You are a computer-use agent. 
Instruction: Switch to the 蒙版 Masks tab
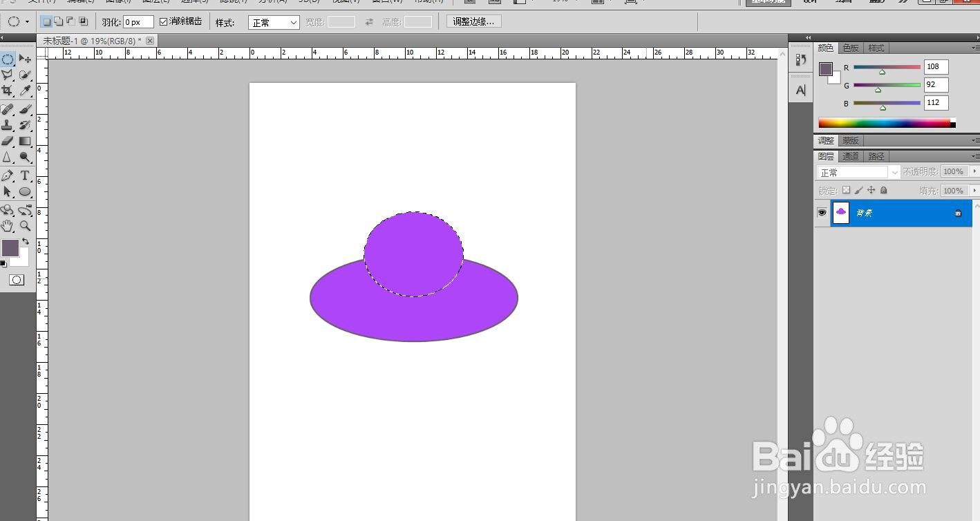[850, 140]
